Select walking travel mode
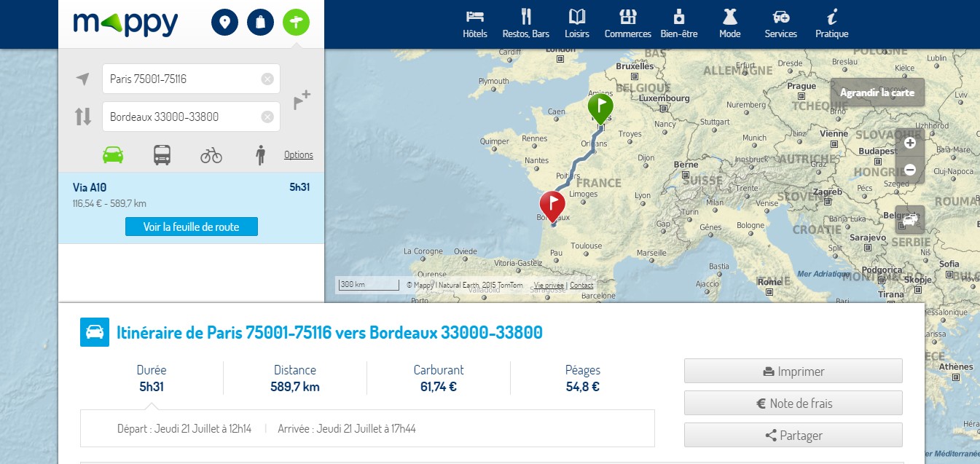This screenshot has height=464, width=980. (261, 154)
